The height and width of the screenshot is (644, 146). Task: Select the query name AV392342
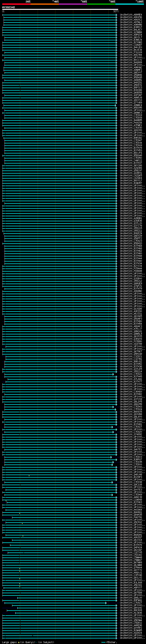tap(8, 8)
